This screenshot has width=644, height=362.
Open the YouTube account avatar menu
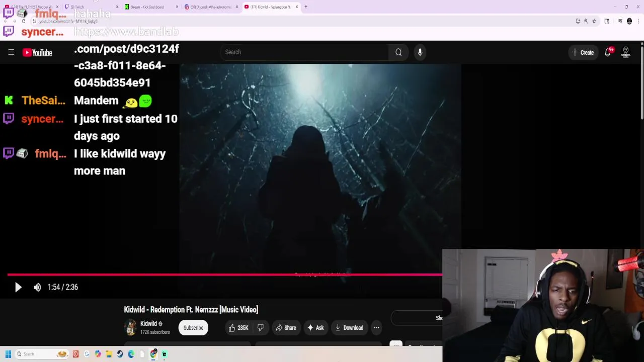pos(626,52)
